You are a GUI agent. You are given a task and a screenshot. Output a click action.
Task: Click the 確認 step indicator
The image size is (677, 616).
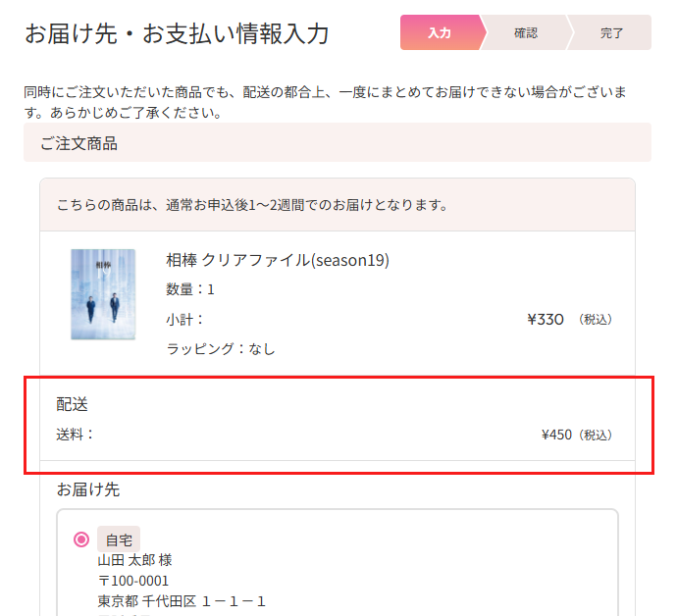(x=526, y=32)
